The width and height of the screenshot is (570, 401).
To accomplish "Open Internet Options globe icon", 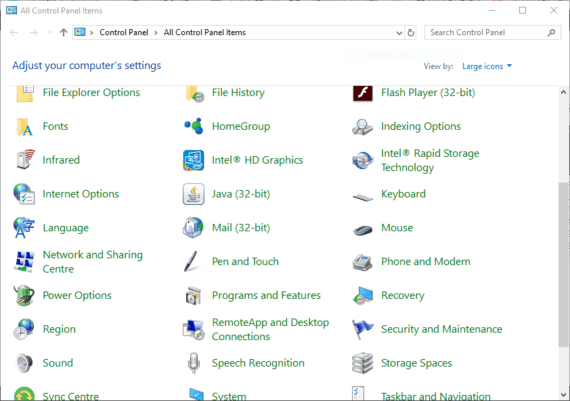I will 24,194.
